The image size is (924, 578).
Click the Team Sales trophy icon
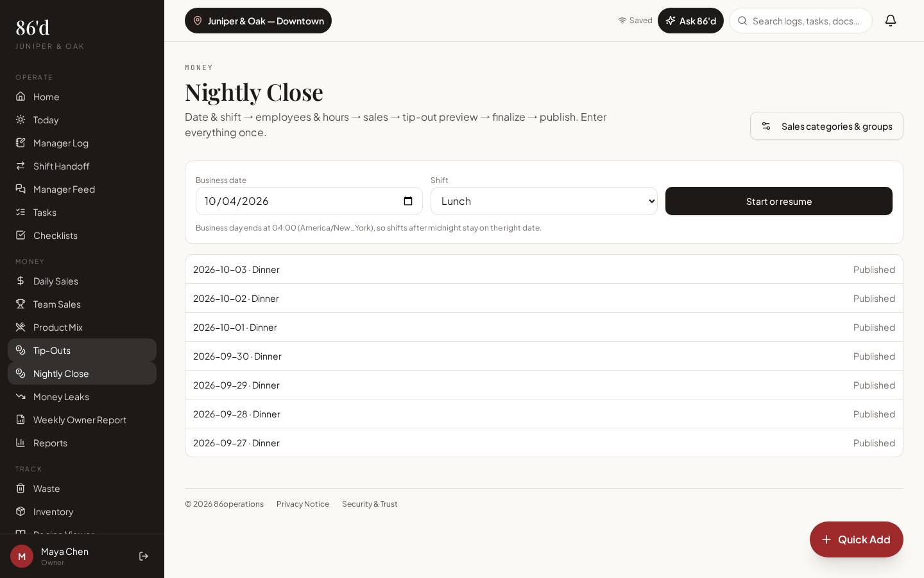21,304
